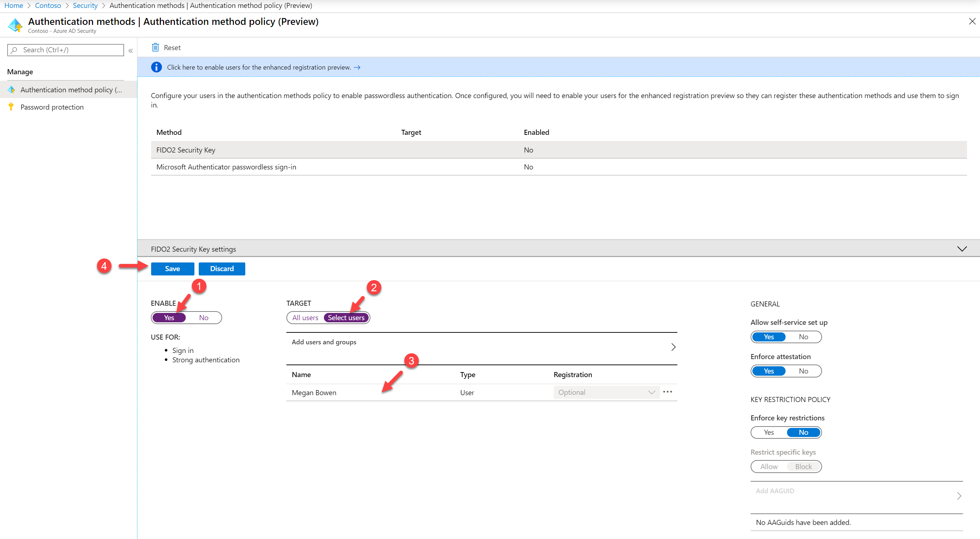980x539 pixels.
Task: Close the Authentication methods blade
Action: (972, 21)
